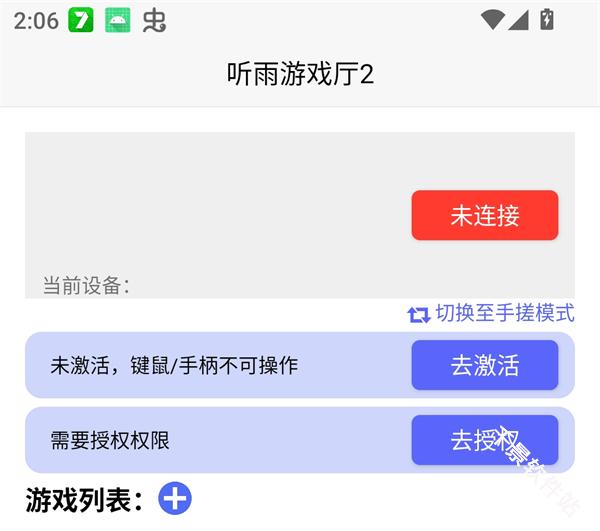Tap the empty gray device info panel
The height and width of the screenshot is (531, 600).
pos(220,200)
